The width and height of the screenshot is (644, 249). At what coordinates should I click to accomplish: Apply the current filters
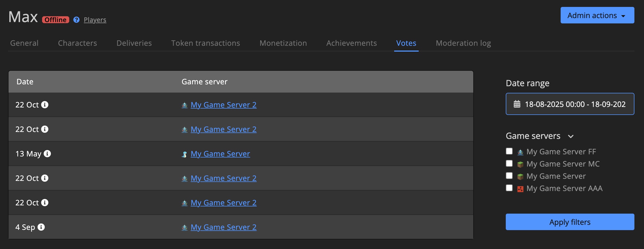tap(570, 222)
